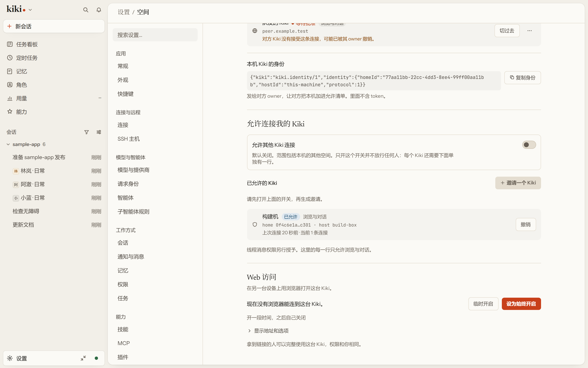
Task: Click the 复制身份 button
Action: click(x=522, y=78)
